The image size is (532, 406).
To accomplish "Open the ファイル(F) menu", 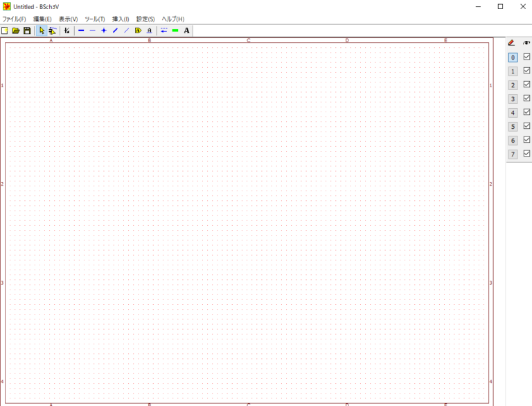I will click(x=14, y=19).
